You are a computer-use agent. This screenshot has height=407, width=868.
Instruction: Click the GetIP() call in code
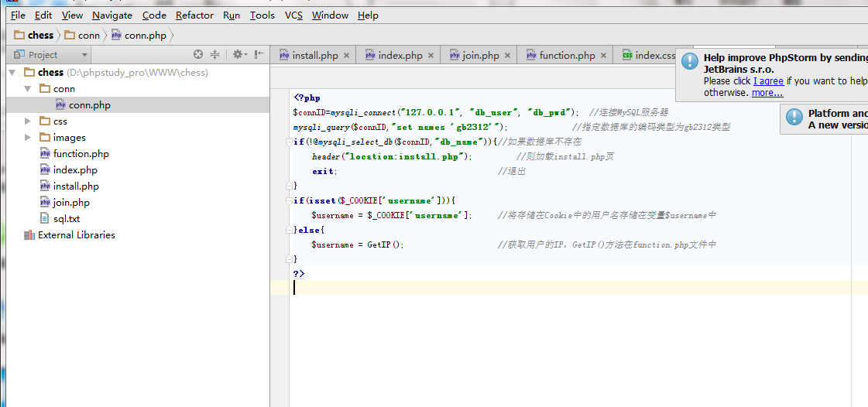(386, 245)
